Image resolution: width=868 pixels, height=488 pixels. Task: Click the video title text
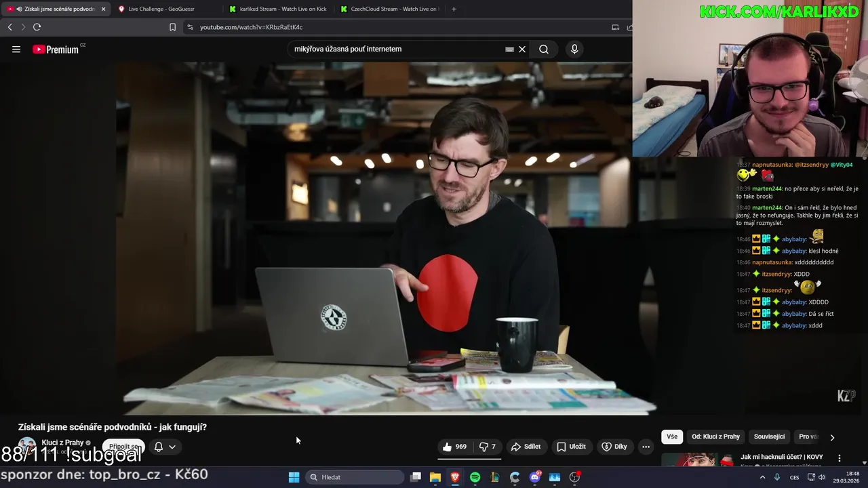[113, 427]
